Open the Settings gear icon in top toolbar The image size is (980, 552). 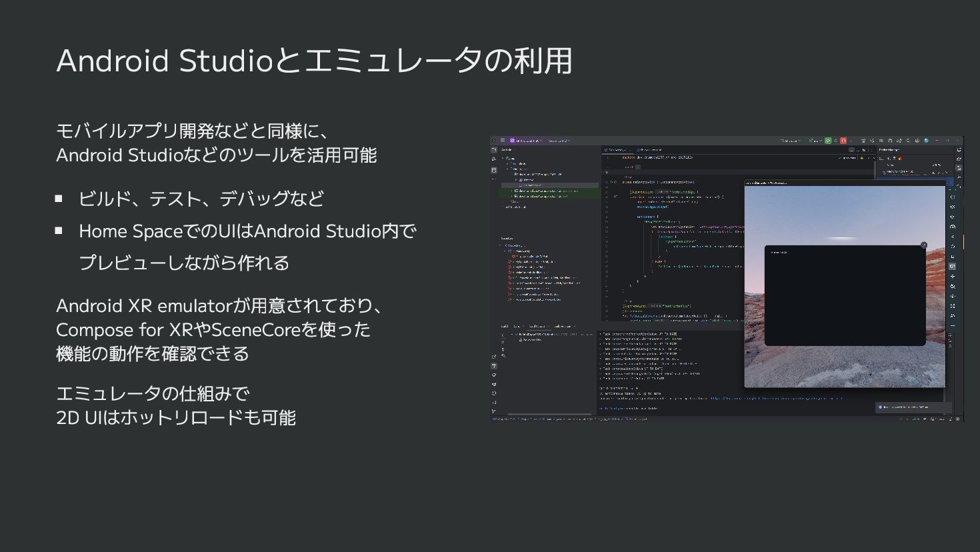click(x=917, y=141)
